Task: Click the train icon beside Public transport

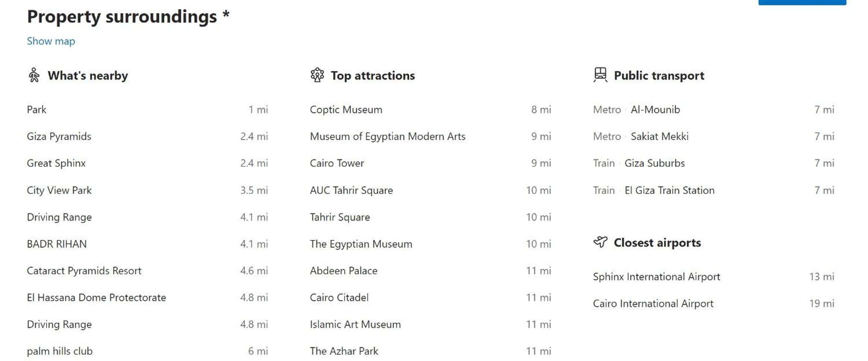Action: (600, 75)
